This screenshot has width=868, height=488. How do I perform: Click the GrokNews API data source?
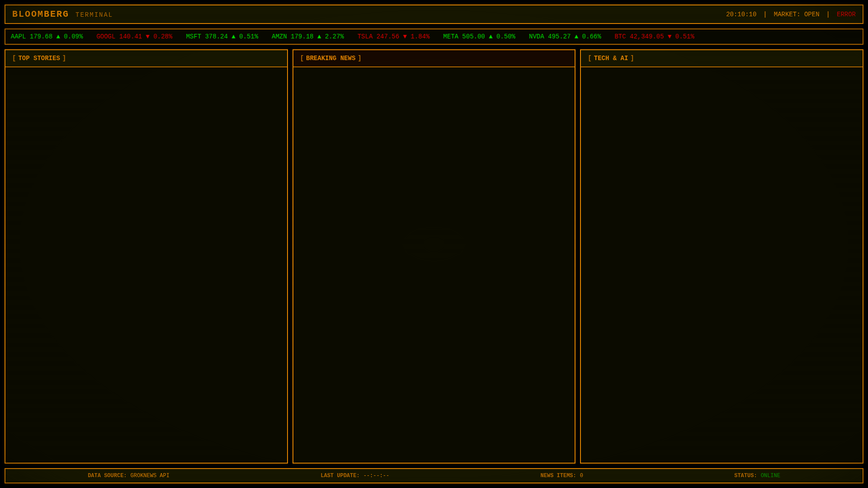point(150,476)
